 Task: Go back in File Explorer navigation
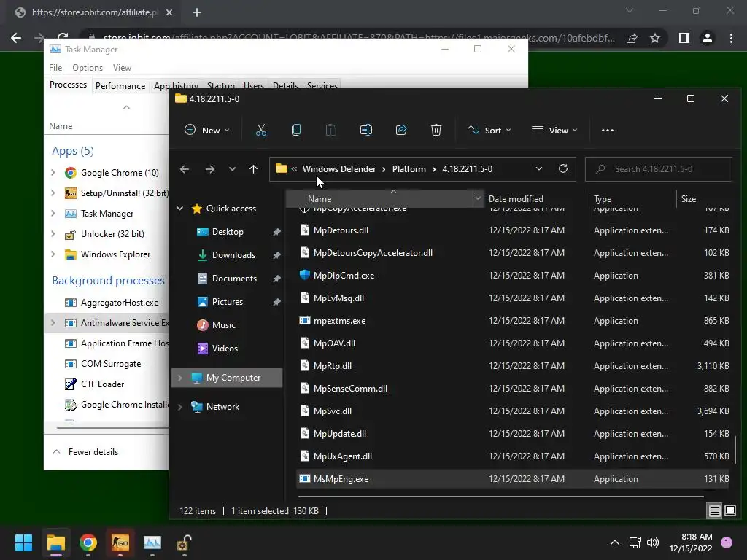pos(185,169)
